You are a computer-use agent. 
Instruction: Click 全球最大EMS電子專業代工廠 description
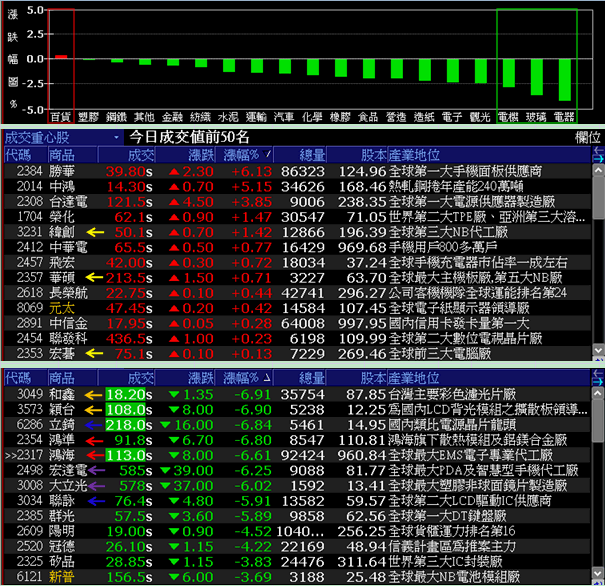coord(471,456)
